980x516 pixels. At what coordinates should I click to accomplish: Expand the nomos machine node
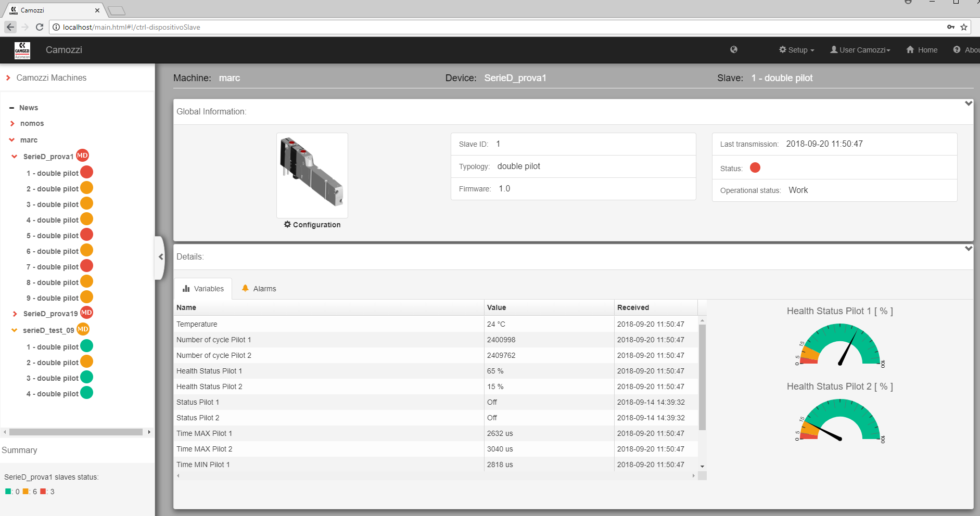click(x=12, y=124)
